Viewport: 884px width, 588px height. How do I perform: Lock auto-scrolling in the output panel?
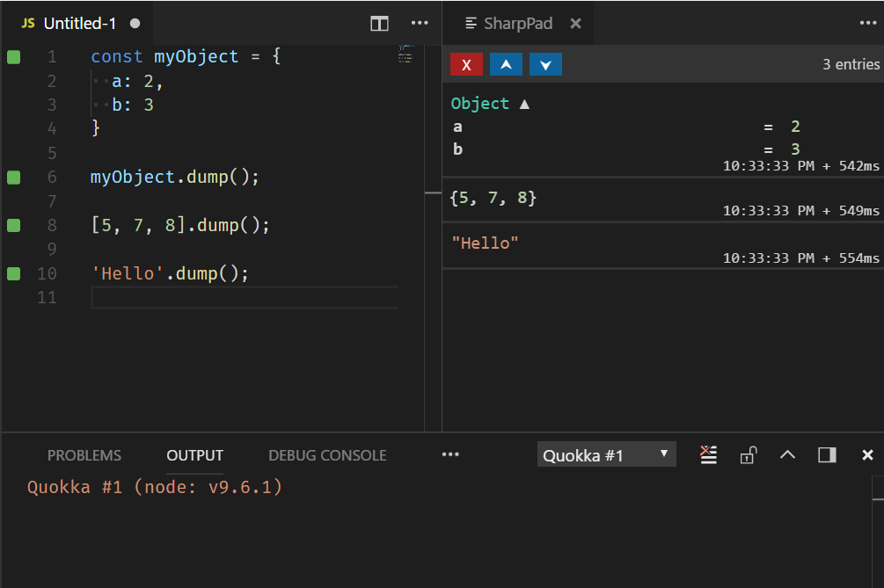coord(749,454)
